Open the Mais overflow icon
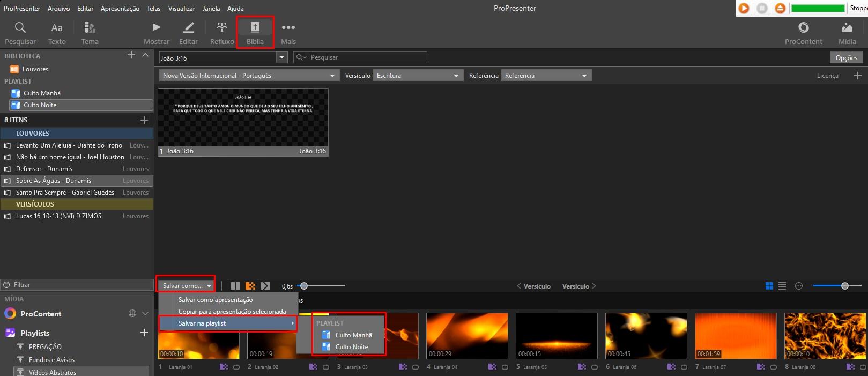The width and height of the screenshot is (868, 376). pyautogui.click(x=288, y=27)
